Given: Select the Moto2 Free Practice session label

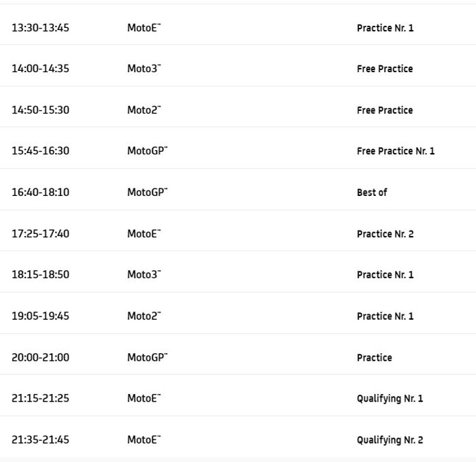Looking at the screenshot, I should pos(384,110).
